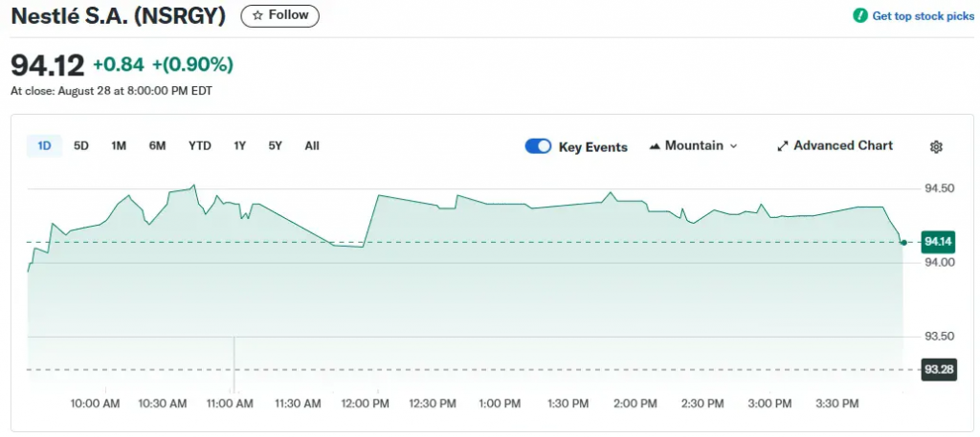
Task: Click the 11:00 AM time axis label
Action: (x=231, y=404)
